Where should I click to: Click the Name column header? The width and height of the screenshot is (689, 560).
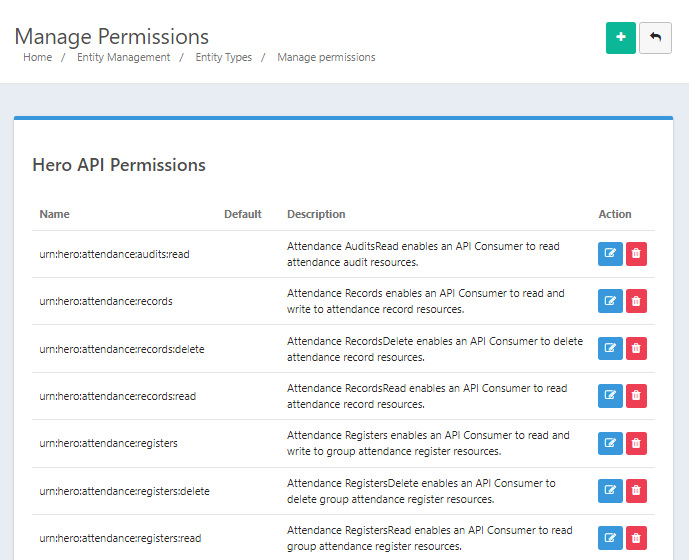[x=54, y=214]
